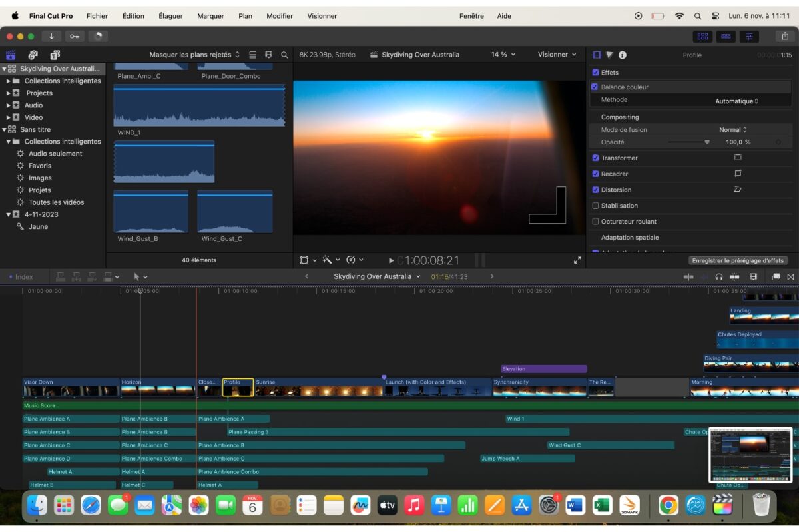Image resolution: width=799 pixels, height=532 pixels.
Task: Open the Marquer menu
Action: pyautogui.click(x=210, y=16)
